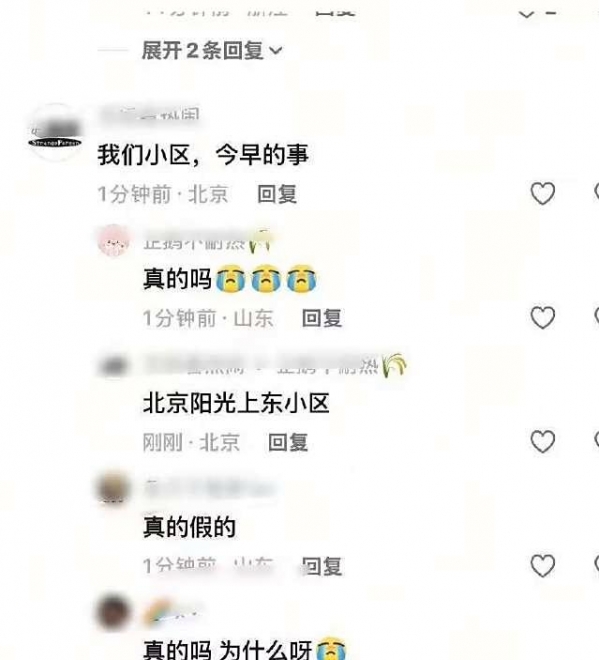Expand 展开2条回复 replies
The height and width of the screenshot is (660, 600).
pos(212,51)
